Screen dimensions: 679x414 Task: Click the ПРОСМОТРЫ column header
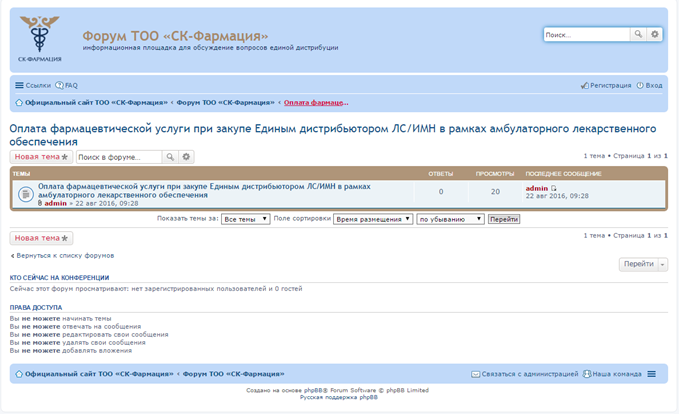(495, 174)
